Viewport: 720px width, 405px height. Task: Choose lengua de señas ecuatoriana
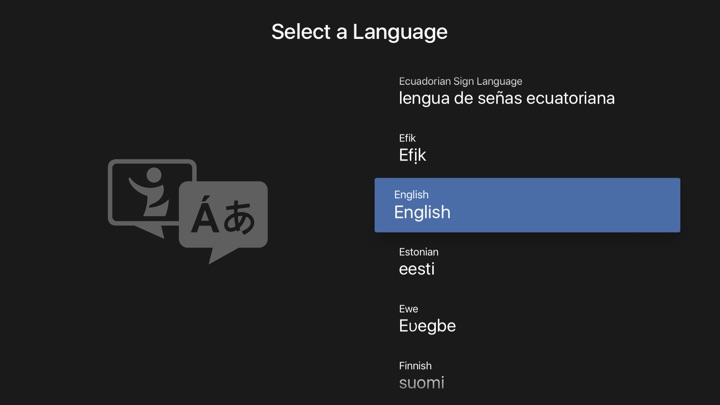pyautogui.click(x=506, y=98)
